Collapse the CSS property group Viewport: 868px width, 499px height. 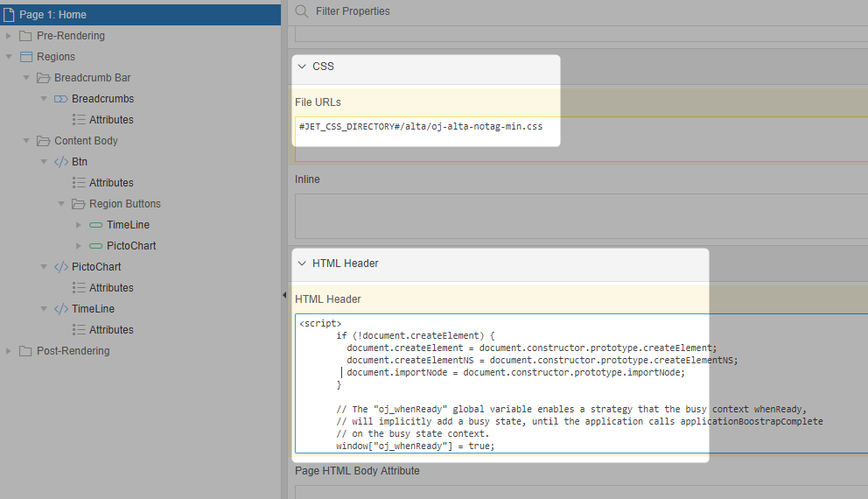(302, 67)
